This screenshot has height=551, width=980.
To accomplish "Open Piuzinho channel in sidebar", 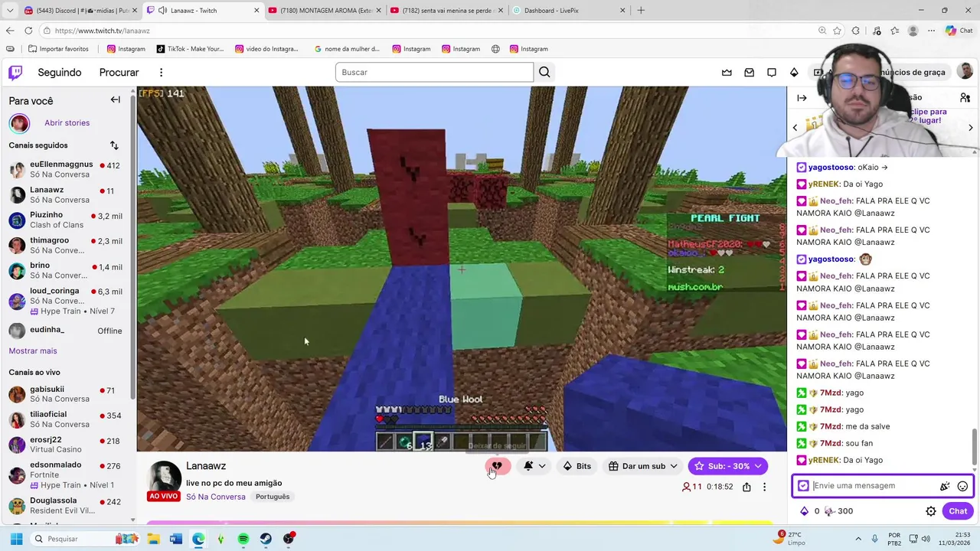I will pos(65,220).
